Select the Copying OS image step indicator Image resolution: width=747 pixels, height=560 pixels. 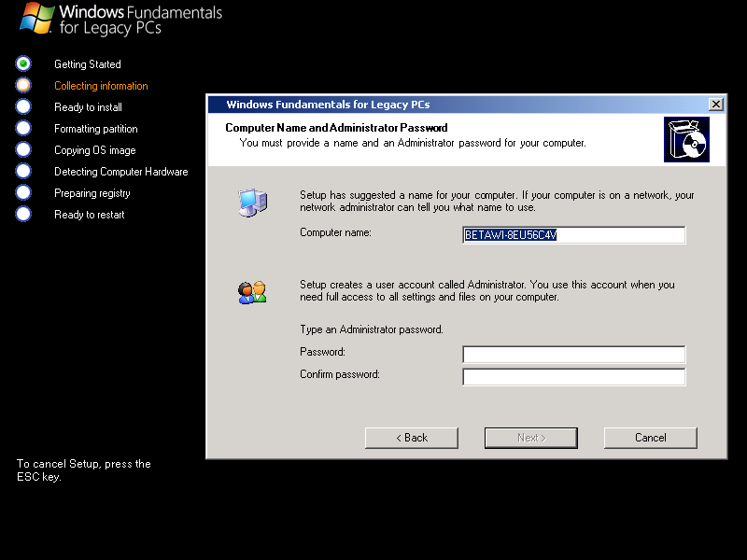(23, 149)
